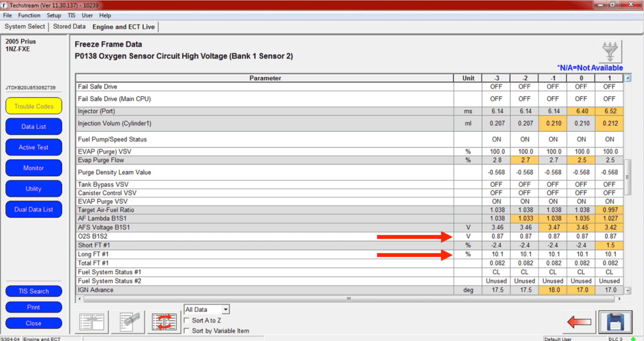Open the All Data dropdown
Viewport: 644px width, 341px height.
(207, 310)
